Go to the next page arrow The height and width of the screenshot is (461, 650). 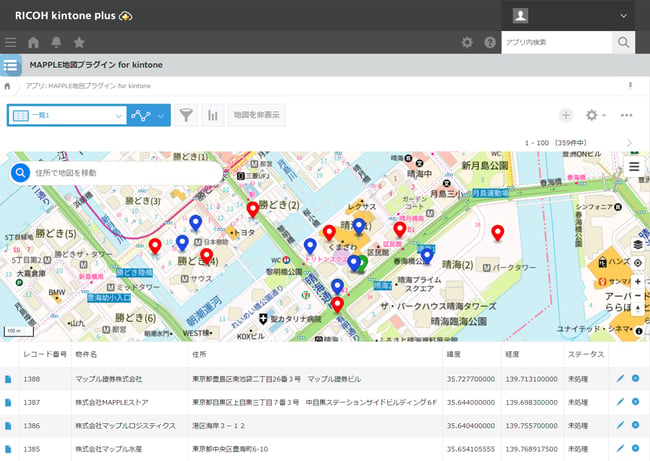click(x=630, y=143)
